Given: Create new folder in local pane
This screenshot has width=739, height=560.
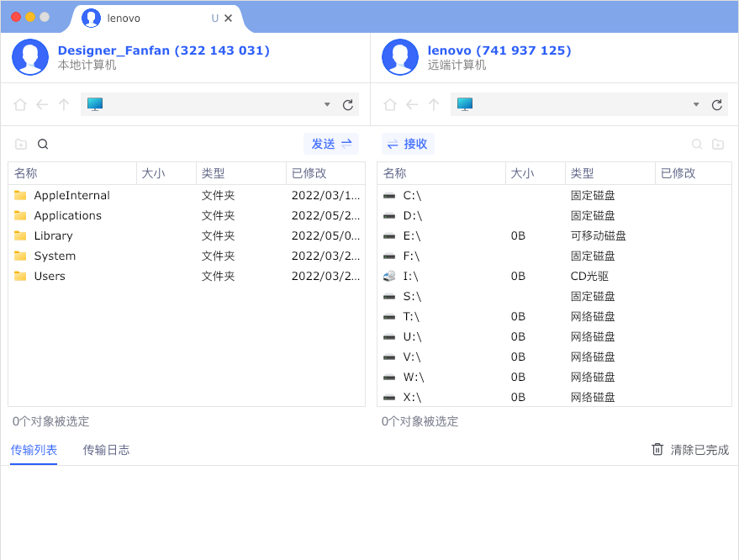Looking at the screenshot, I should (21, 145).
